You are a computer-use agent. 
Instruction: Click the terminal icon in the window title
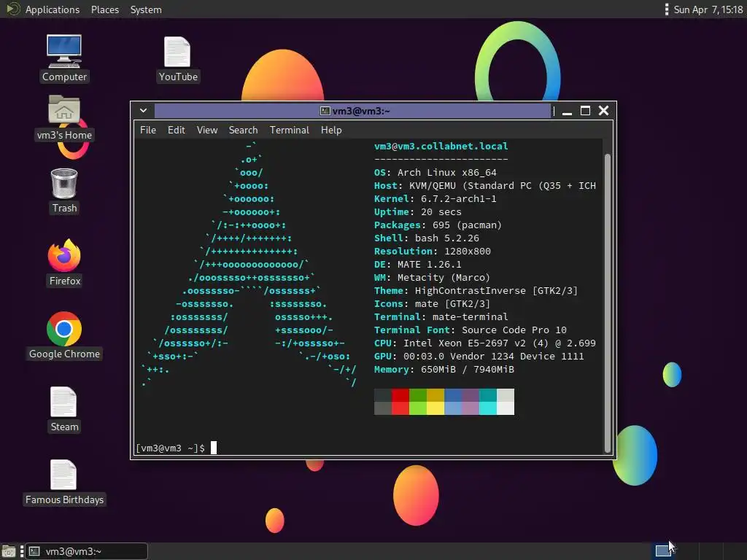[x=325, y=111]
